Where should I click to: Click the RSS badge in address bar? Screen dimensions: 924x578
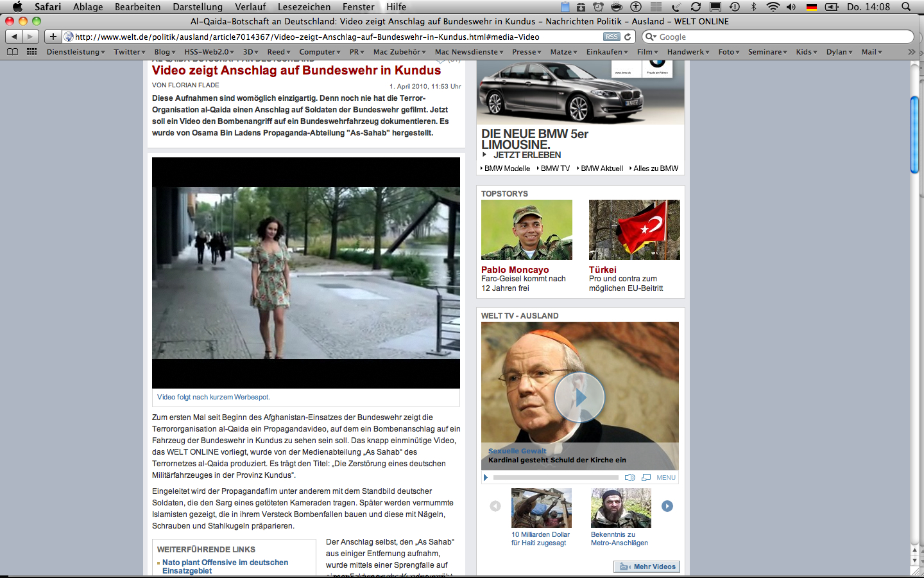612,37
